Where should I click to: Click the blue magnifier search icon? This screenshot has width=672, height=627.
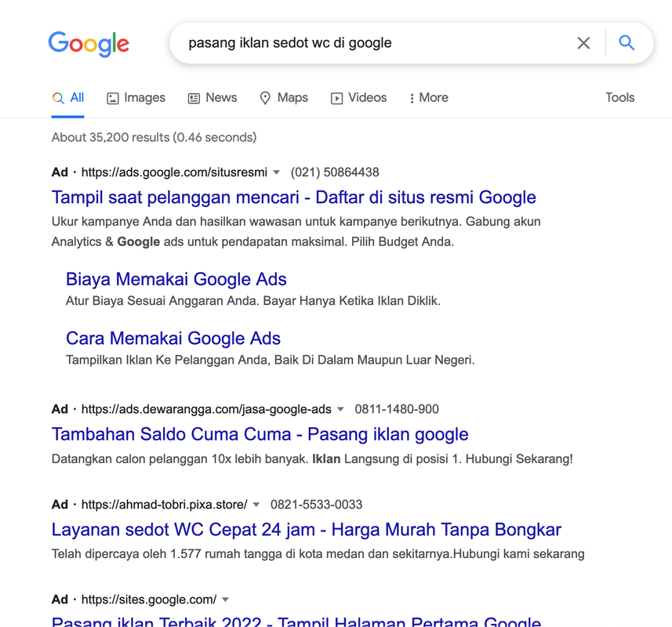tap(627, 43)
